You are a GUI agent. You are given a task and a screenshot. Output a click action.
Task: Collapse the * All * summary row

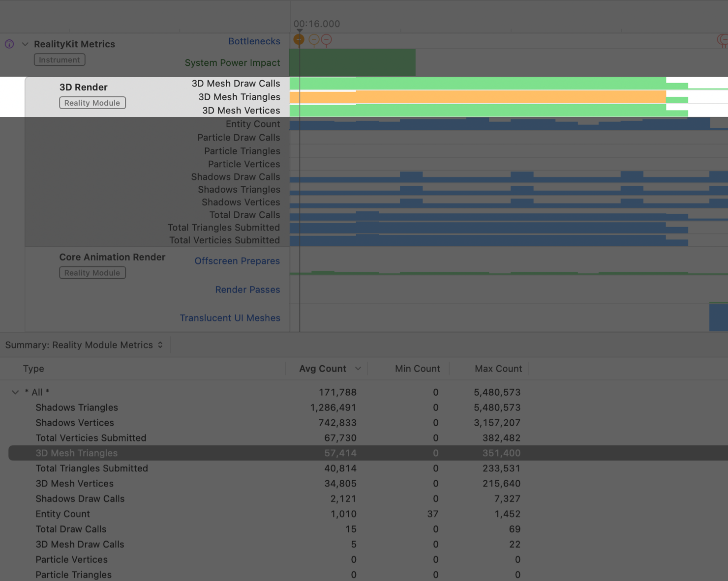(x=14, y=392)
